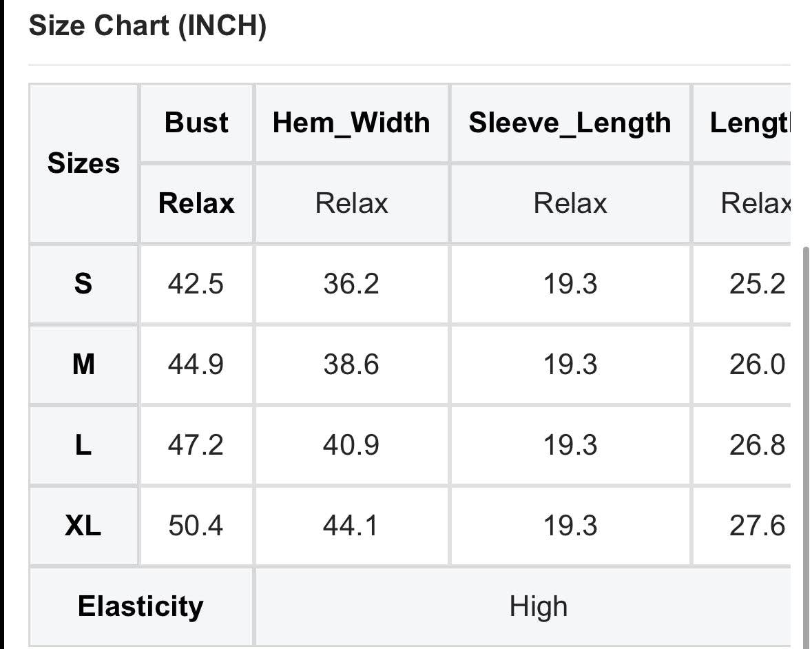812x649 pixels.
Task: Select the Sizes header cell
Action: [x=83, y=163]
